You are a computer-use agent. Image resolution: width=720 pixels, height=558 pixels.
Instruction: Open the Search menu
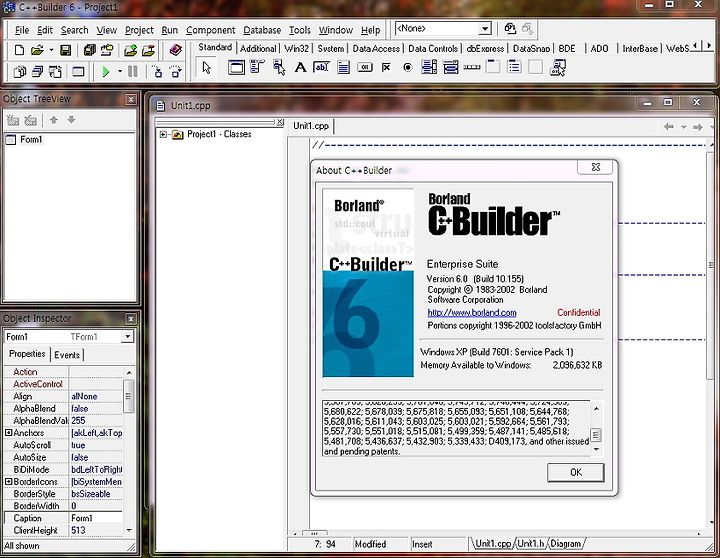[x=74, y=30]
